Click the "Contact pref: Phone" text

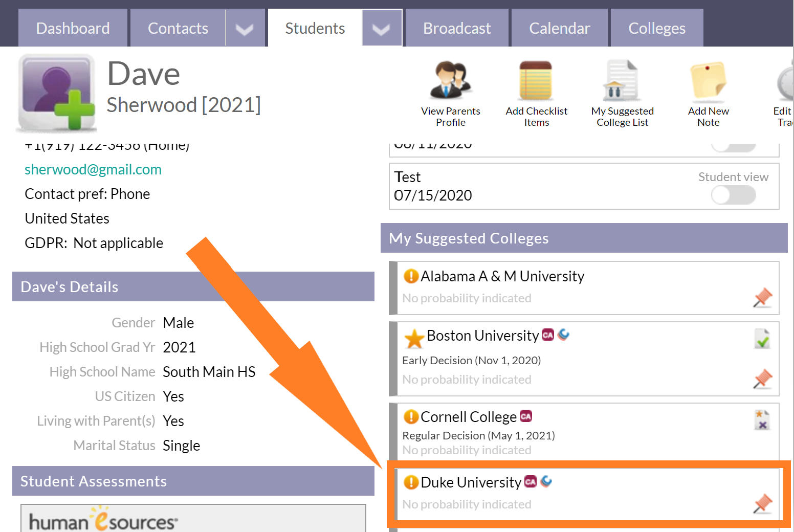[x=87, y=194]
